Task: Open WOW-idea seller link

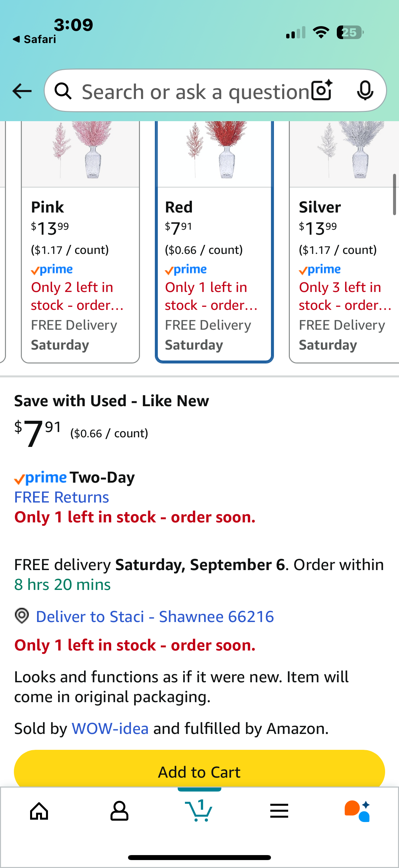Action: (110, 728)
